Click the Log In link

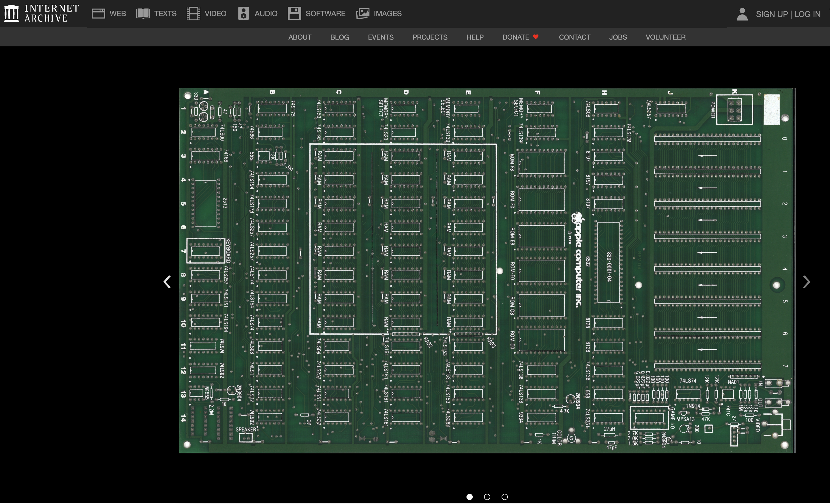[x=807, y=14]
